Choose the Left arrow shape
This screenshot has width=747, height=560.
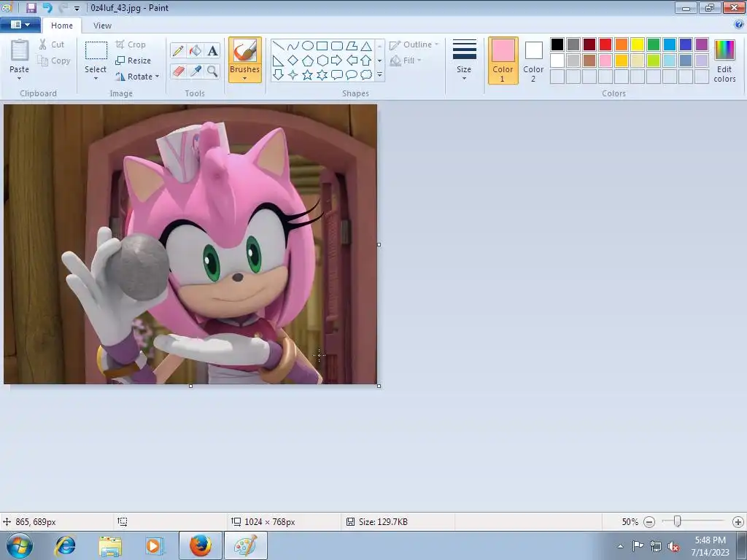[352, 61]
